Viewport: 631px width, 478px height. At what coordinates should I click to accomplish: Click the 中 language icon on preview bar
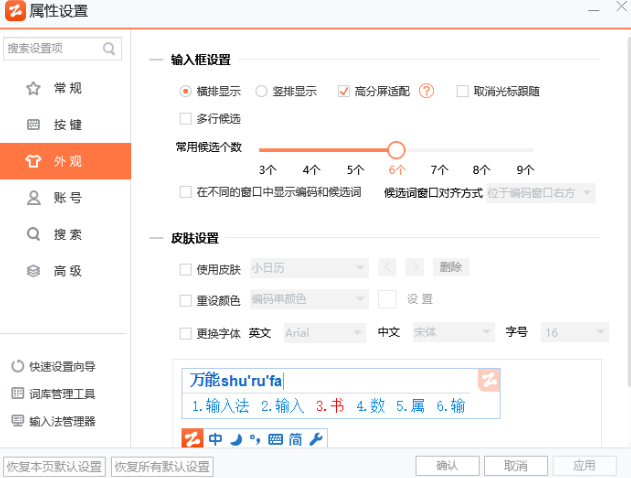pyautogui.click(x=216, y=439)
